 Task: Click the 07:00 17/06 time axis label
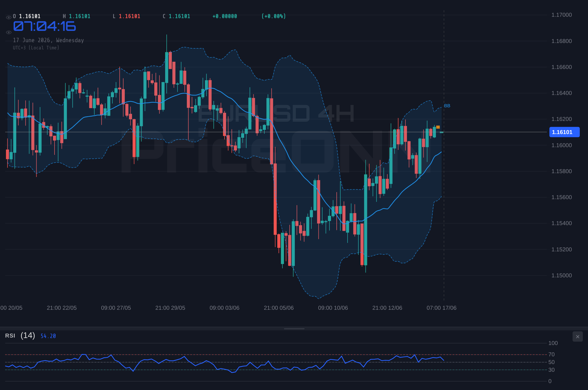click(x=442, y=308)
